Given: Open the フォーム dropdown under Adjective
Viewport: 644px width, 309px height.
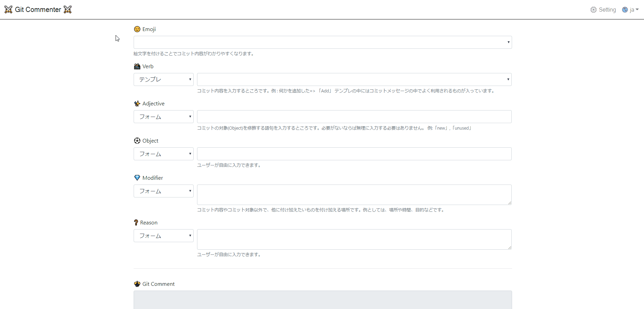Looking at the screenshot, I should pyautogui.click(x=164, y=116).
